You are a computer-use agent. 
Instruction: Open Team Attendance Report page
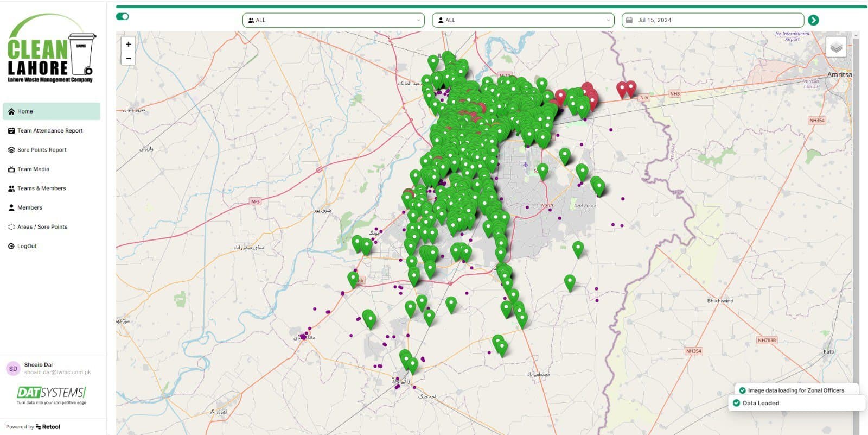click(x=50, y=131)
